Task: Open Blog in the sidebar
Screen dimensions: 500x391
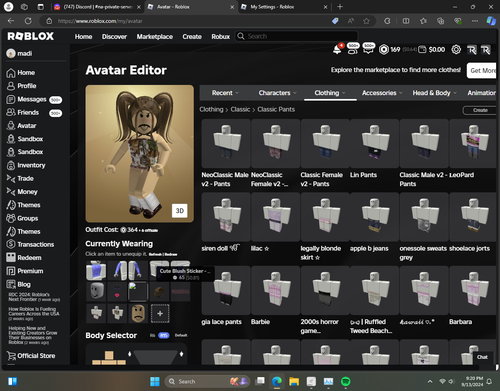Action: [18, 284]
